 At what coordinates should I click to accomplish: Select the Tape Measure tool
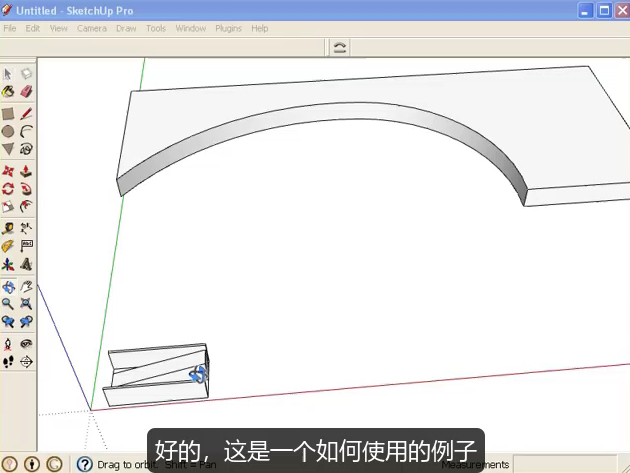tap(8, 228)
